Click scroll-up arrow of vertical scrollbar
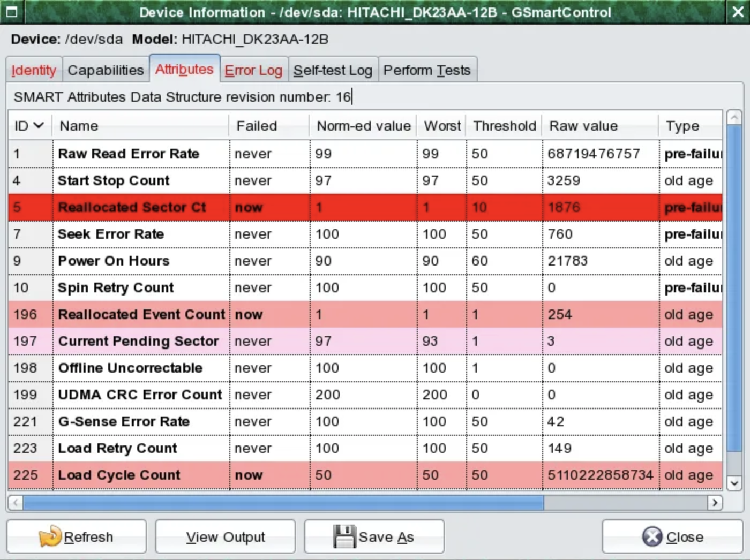The image size is (750, 560). (734, 117)
